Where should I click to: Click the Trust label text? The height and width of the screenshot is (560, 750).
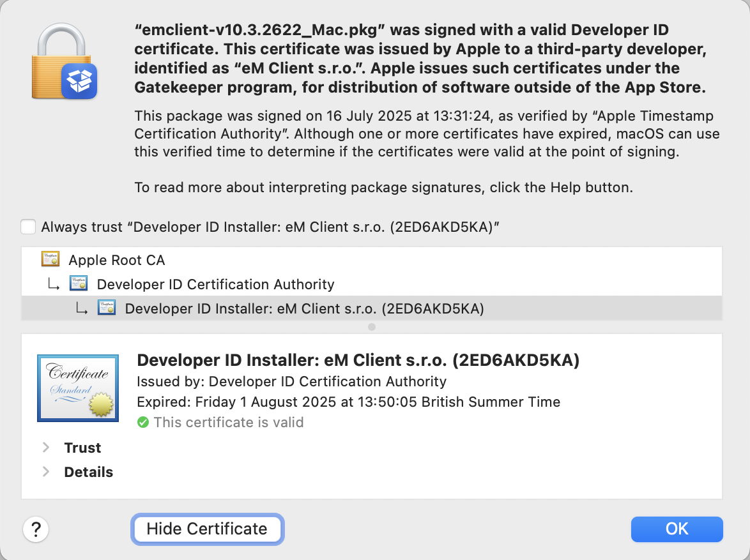82,448
